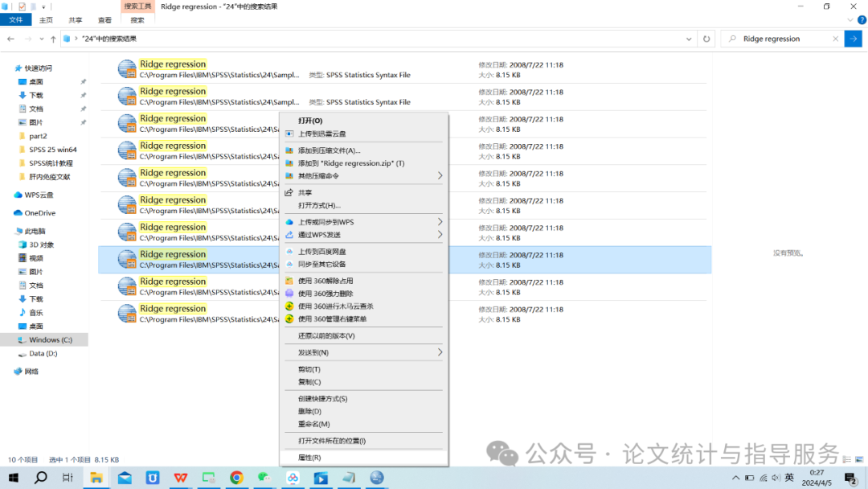
Task: Open WeChat from the taskbar
Action: click(264, 478)
